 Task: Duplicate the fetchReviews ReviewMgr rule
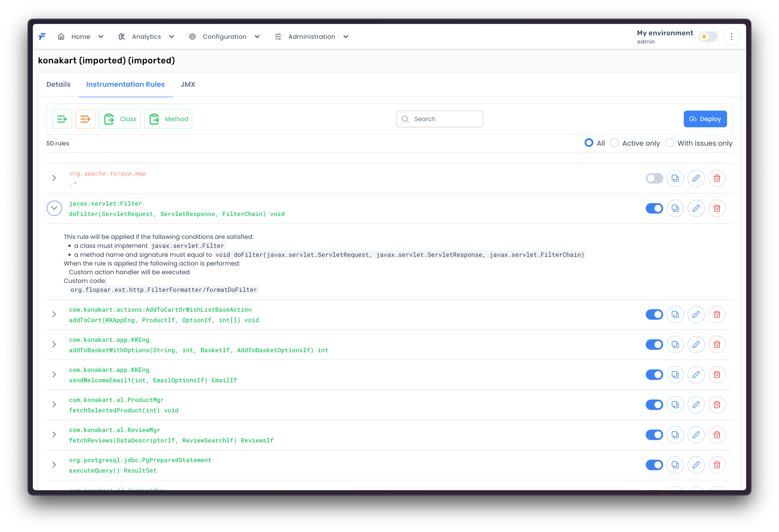(675, 435)
